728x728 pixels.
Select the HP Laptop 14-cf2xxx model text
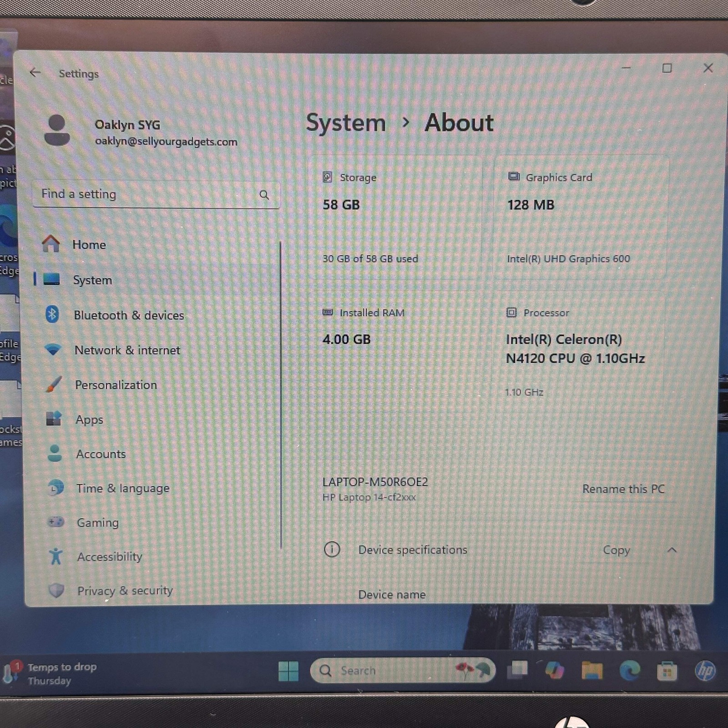click(369, 497)
